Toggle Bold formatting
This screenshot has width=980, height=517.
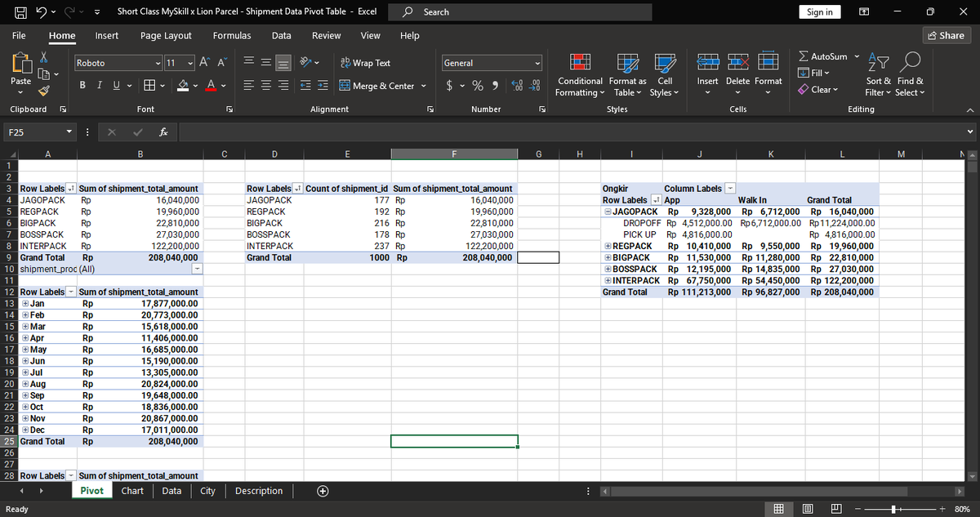83,86
